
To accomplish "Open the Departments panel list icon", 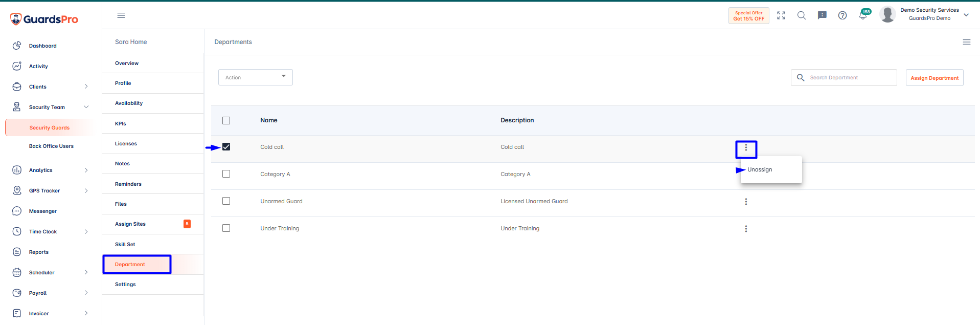I will click(967, 42).
